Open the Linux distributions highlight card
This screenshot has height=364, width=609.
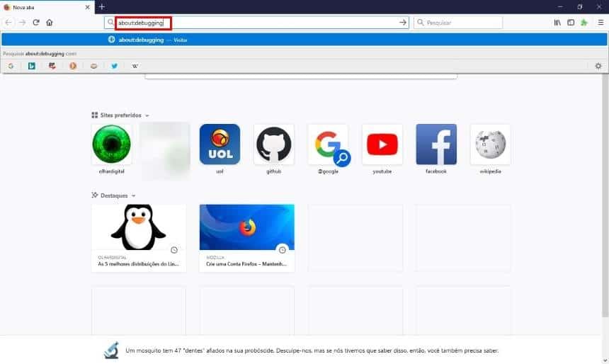click(139, 238)
